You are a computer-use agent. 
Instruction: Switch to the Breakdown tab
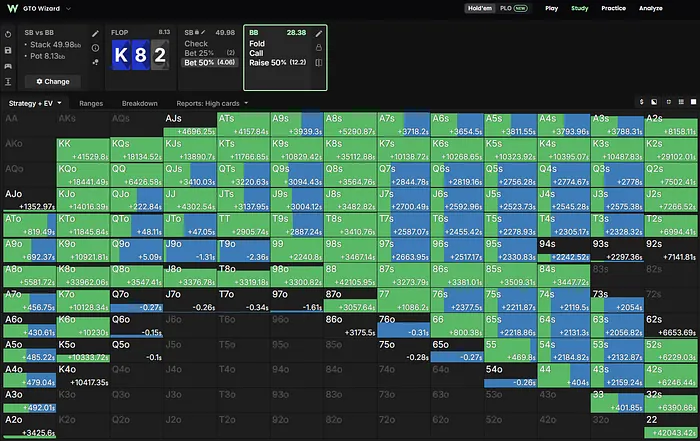(x=139, y=103)
